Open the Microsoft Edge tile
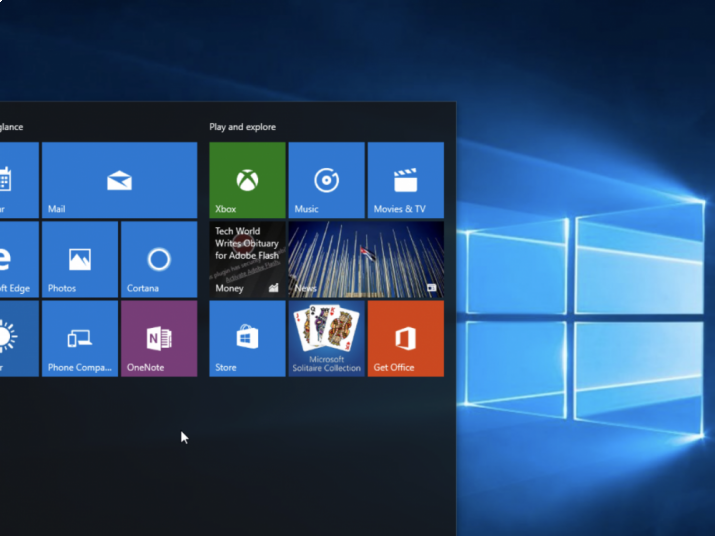The width and height of the screenshot is (715, 536). [19, 260]
